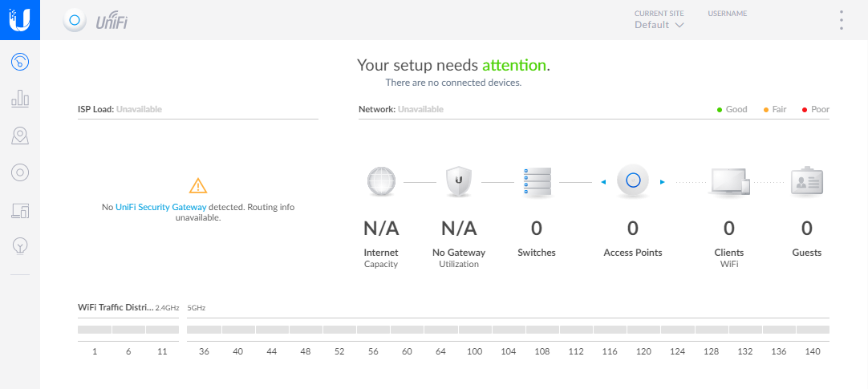Click the green Good legend dot

point(720,110)
